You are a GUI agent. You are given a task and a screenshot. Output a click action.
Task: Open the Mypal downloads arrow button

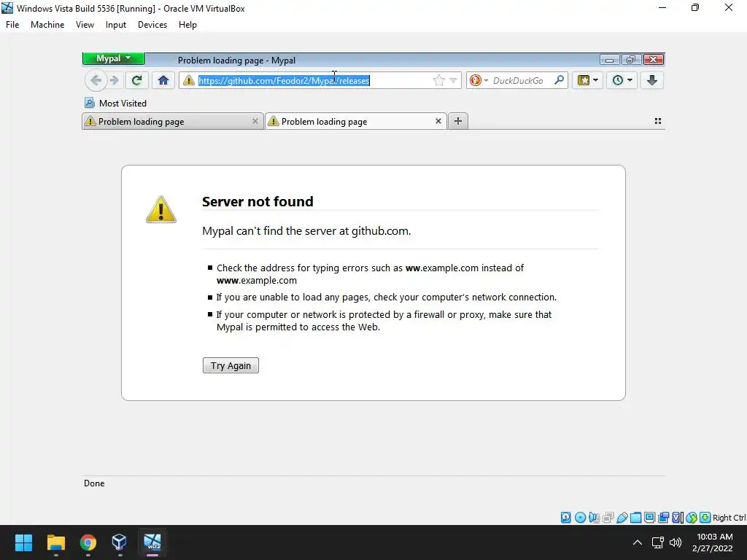[652, 80]
